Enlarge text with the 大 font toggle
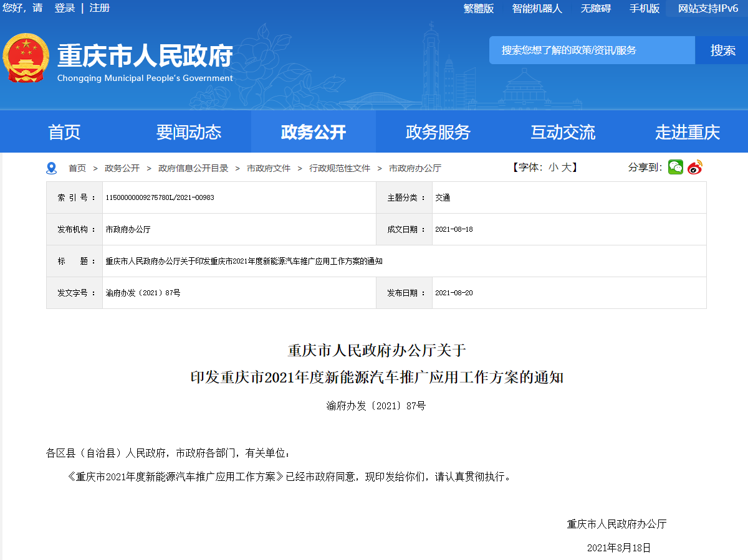This screenshot has height=560, width=748. [565, 167]
